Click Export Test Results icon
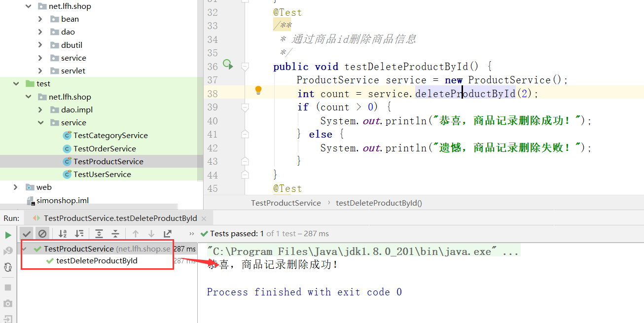The height and width of the screenshot is (323, 644). [x=168, y=233]
